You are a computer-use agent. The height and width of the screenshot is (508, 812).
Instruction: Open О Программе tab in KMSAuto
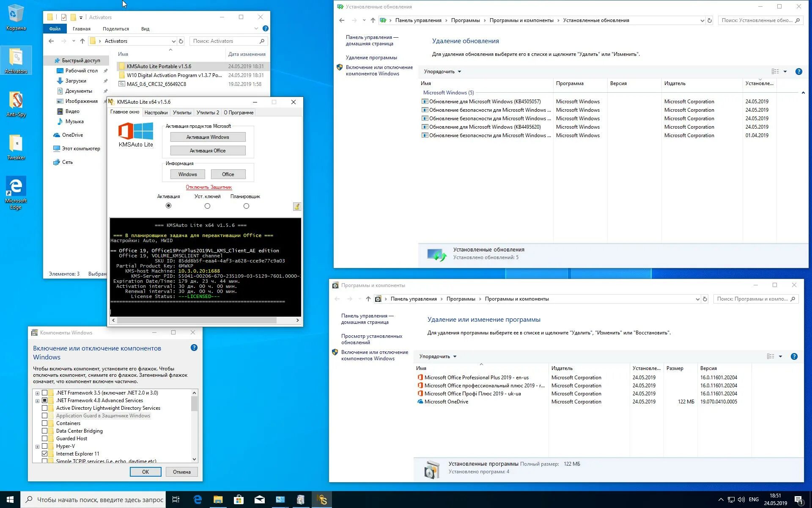[x=239, y=113]
